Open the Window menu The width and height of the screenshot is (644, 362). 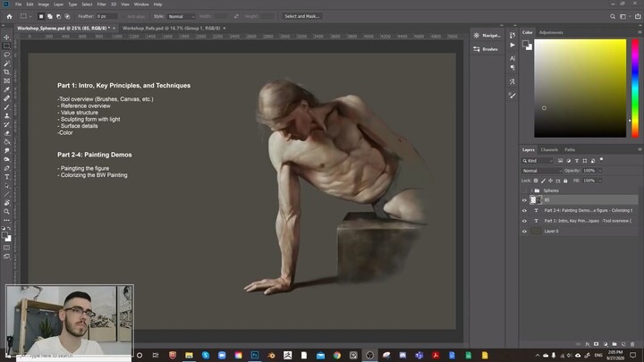tap(141, 4)
